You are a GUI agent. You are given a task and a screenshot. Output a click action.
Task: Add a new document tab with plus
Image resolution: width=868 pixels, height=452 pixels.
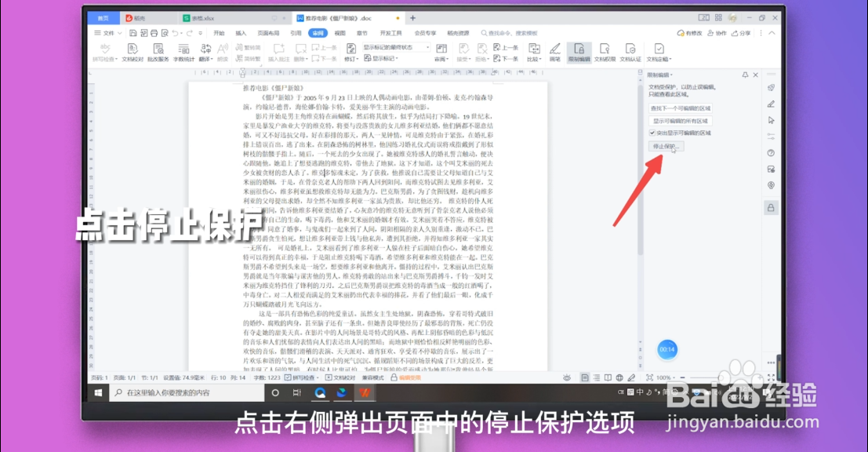click(x=412, y=18)
